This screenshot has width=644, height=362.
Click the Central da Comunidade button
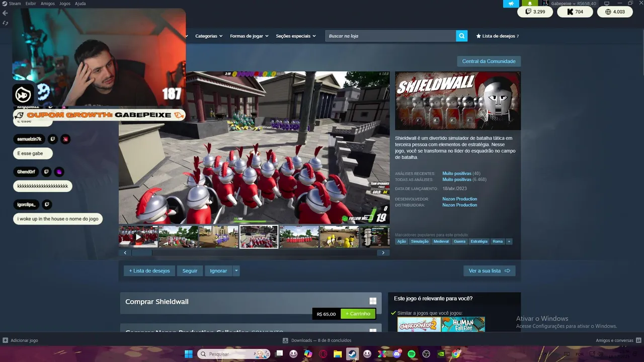[489, 61]
